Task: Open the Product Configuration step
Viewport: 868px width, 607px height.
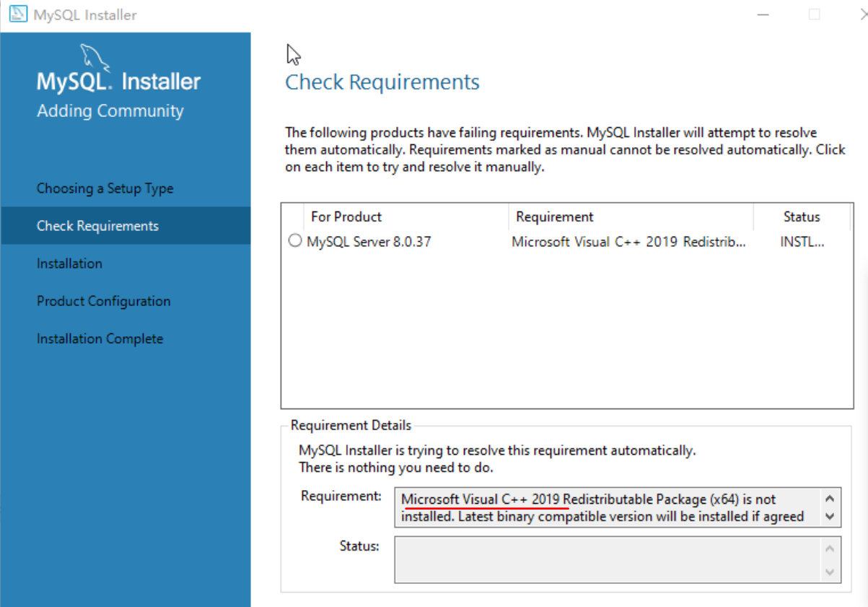Action: coord(103,300)
